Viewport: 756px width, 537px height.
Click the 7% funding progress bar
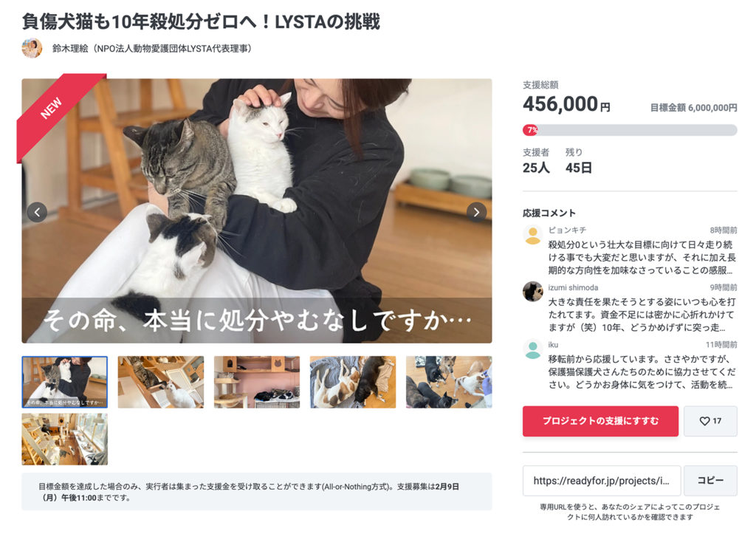[630, 130]
